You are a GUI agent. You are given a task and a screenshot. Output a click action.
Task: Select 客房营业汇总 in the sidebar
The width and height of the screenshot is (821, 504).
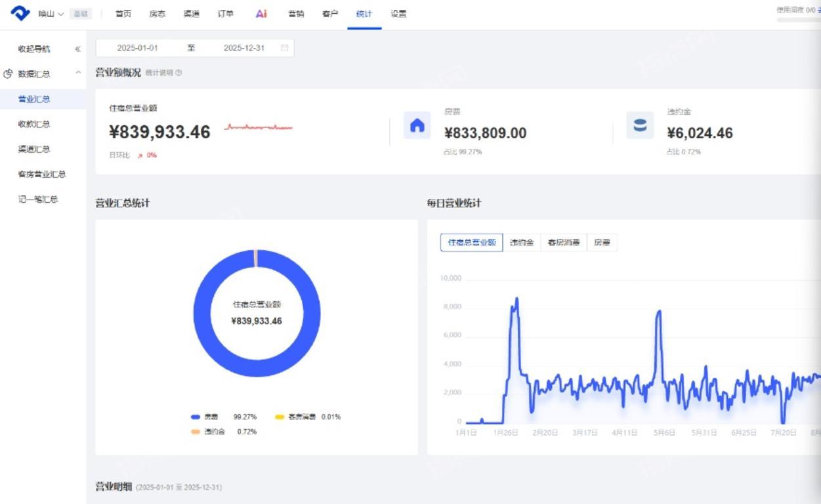tap(43, 174)
